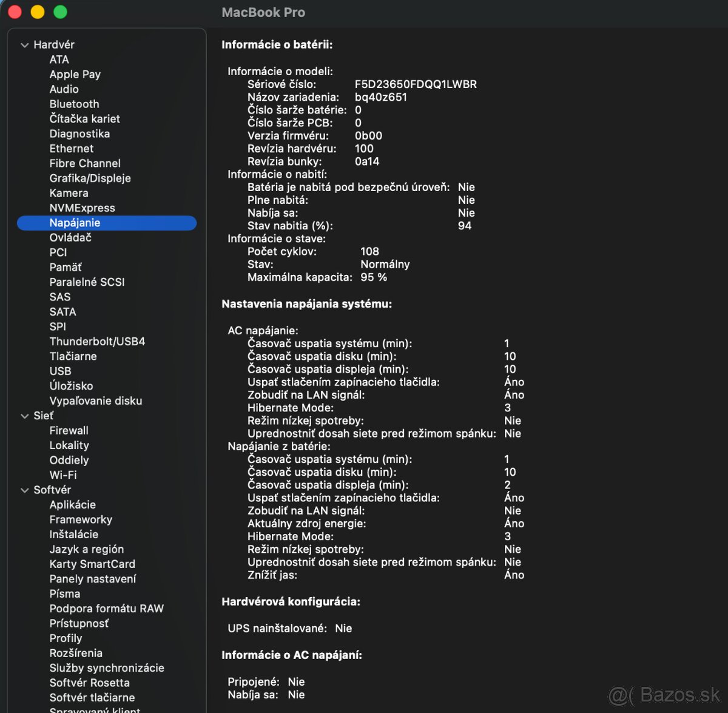Select the Rozšírenia extensions entry
The image size is (728, 713).
tap(76, 653)
